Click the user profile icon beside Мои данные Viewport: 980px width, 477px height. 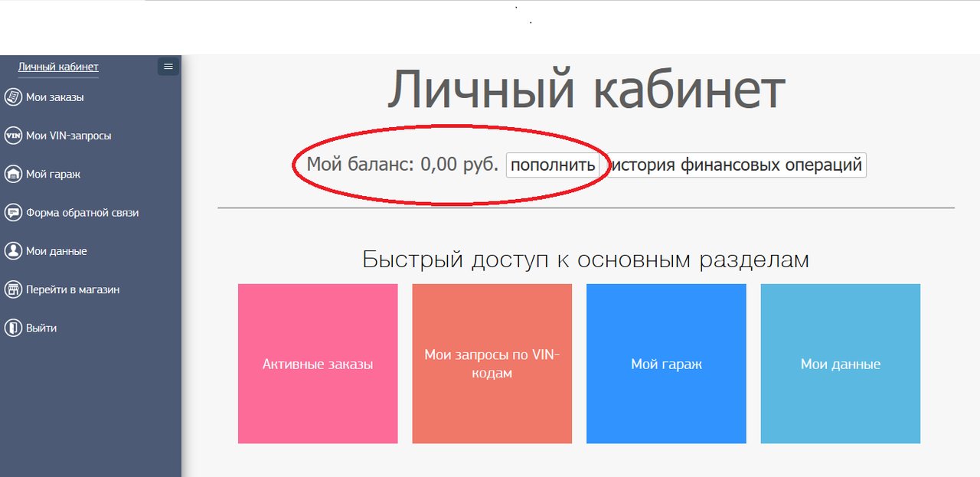click(x=12, y=251)
